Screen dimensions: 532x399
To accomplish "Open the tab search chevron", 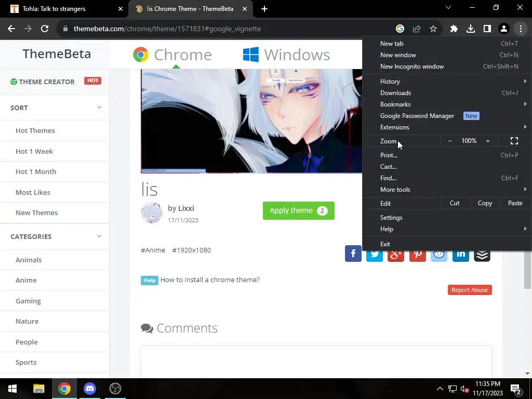I will coord(448,7).
